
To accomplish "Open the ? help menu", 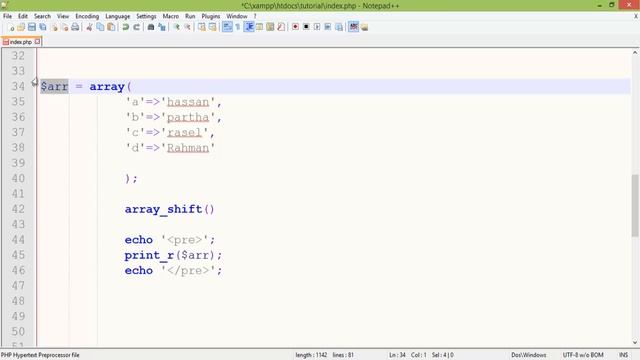I will tap(255, 16).
